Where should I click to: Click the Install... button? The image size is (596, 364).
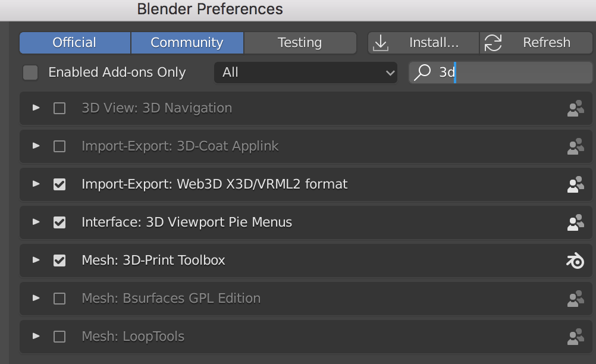click(x=424, y=43)
